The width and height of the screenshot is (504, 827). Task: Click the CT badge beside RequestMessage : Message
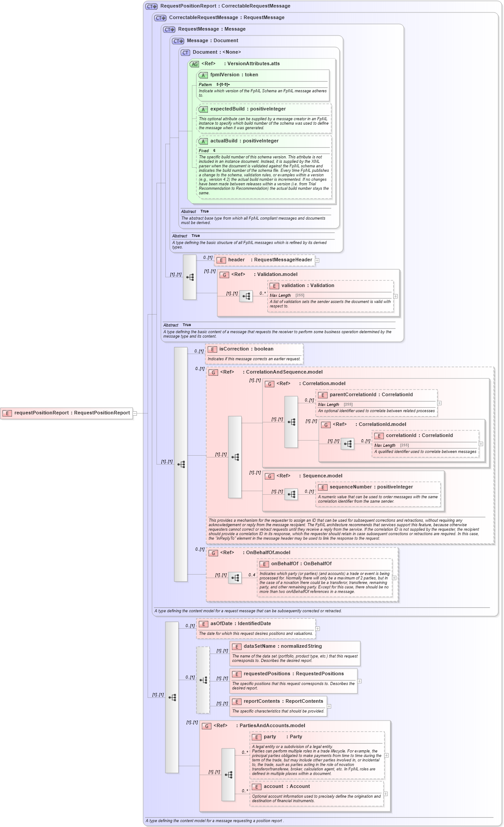(x=169, y=30)
